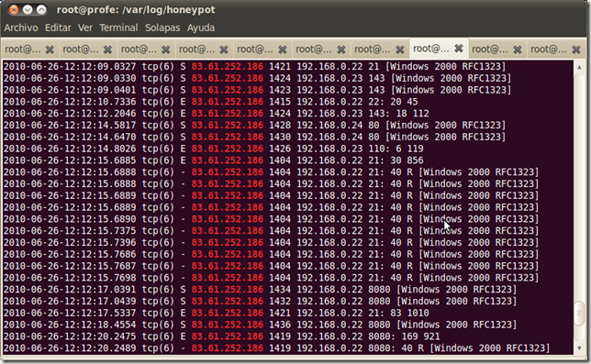Viewport: 591px width, 364px height.
Task: Click the window title 'root@profe: /var/log/honeypot'
Action: coord(136,9)
